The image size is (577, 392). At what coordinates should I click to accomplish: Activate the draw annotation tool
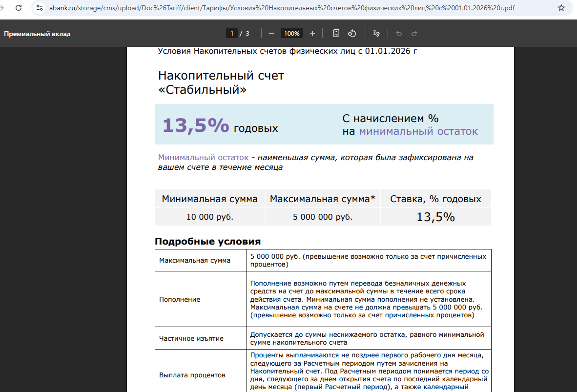click(x=376, y=33)
